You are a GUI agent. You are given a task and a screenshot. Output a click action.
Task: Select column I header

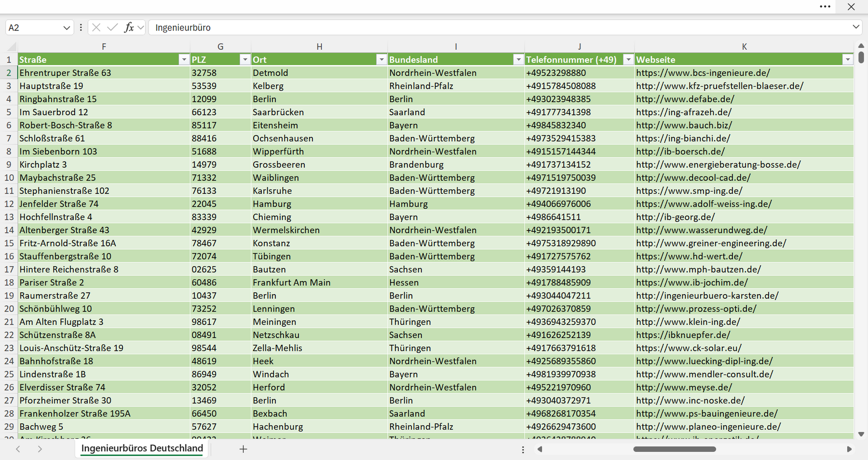point(456,47)
